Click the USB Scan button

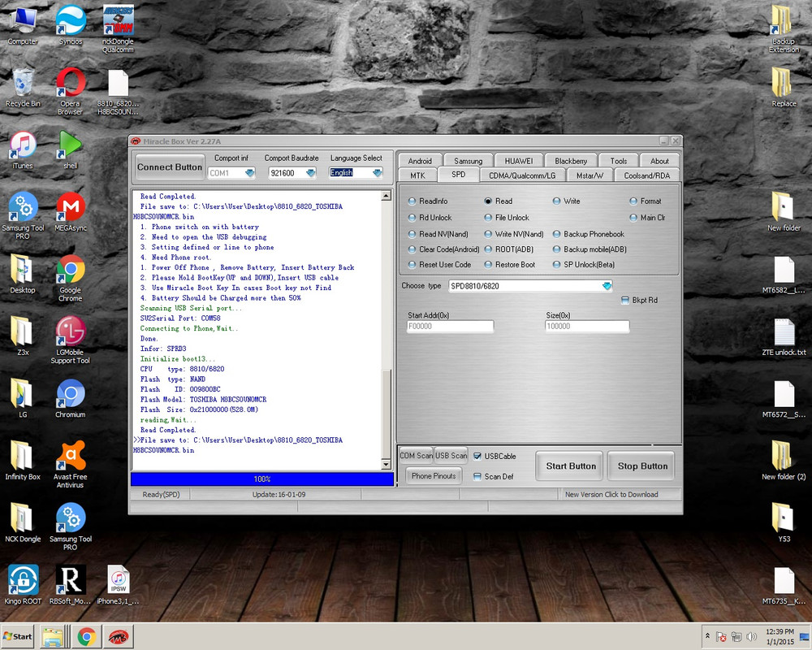tap(451, 456)
